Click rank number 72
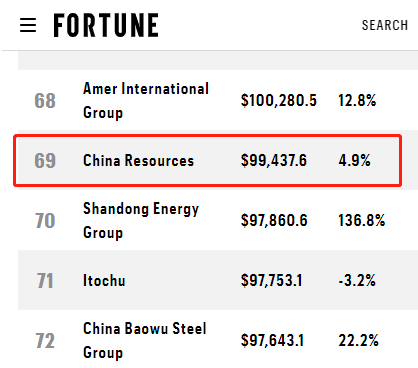Viewport: 418px width, 368px height. 45,341
